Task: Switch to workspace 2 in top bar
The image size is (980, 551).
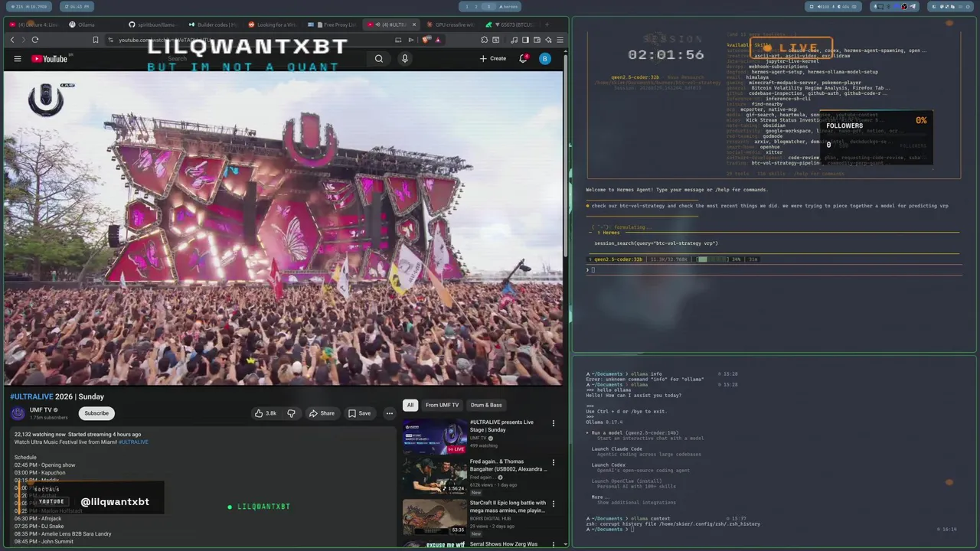Action: [x=476, y=6]
